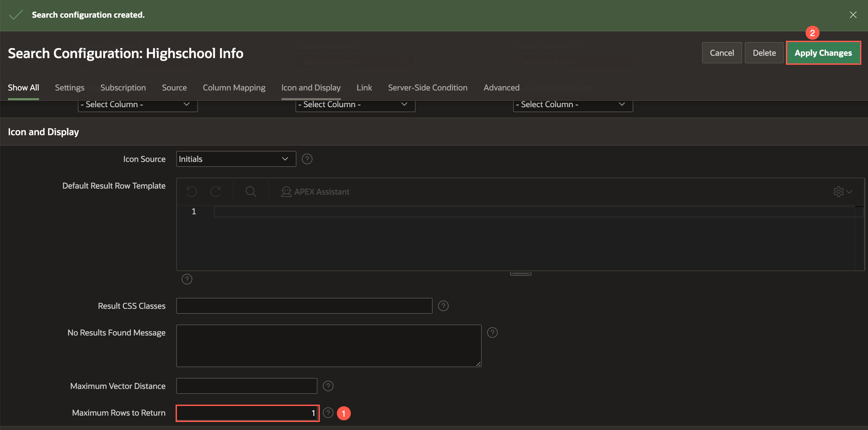Dismiss the success message with X icon
This screenshot has width=868, height=430.
coord(853,15)
